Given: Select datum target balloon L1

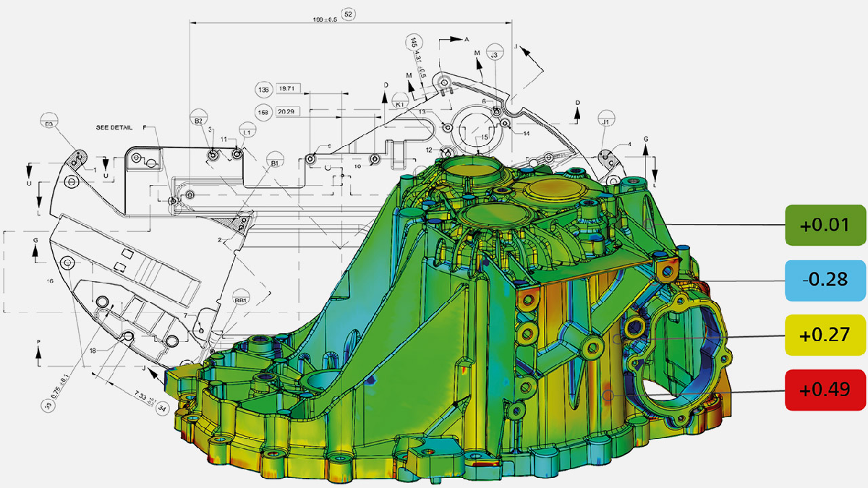Looking at the screenshot, I should click(247, 132).
